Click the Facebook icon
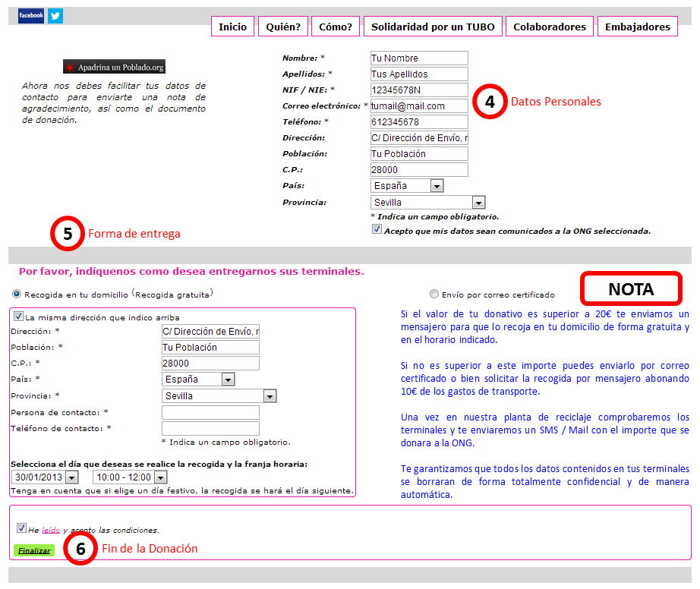Image resolution: width=700 pixels, height=589 pixels. coord(31,15)
